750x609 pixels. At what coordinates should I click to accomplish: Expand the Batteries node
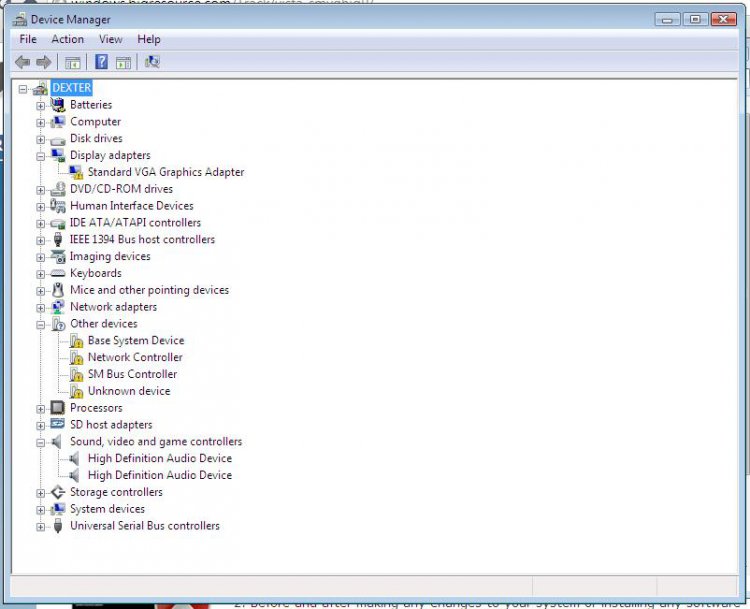tap(40, 106)
